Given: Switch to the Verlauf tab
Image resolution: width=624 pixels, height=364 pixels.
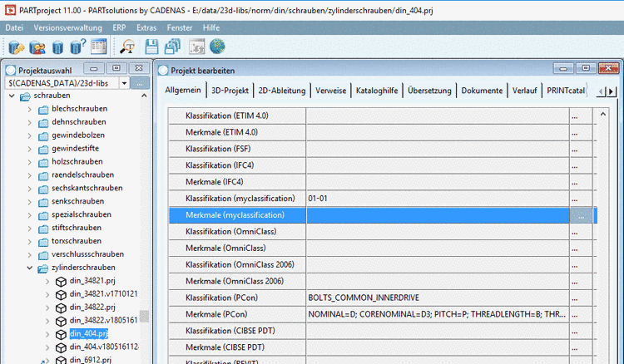Looking at the screenshot, I should 524,91.
